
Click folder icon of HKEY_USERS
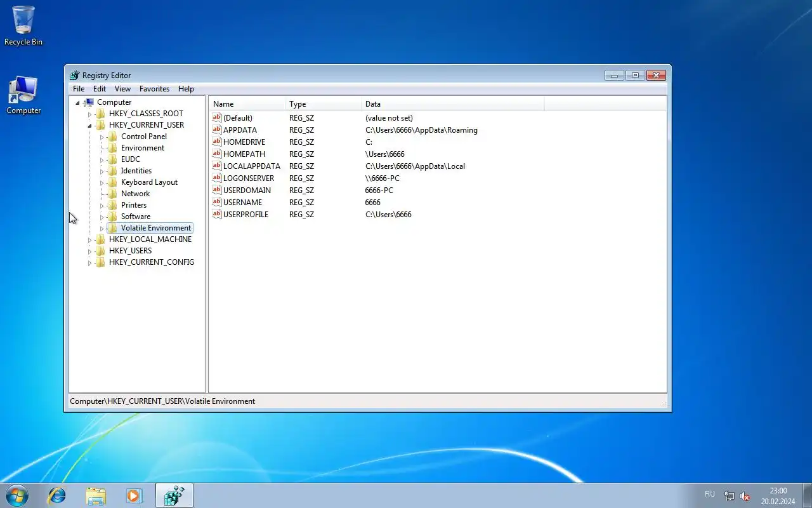100,251
